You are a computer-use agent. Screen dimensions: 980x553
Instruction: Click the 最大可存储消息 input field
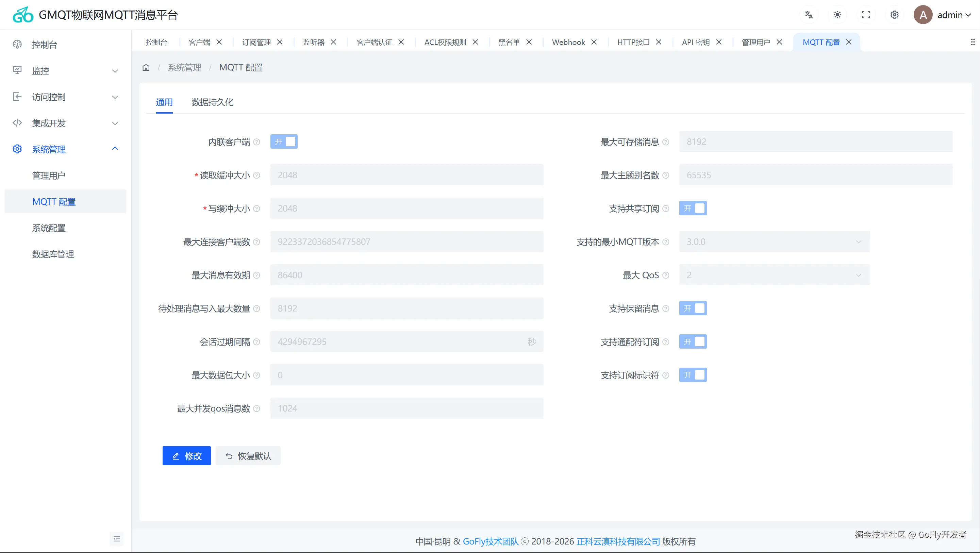pos(816,142)
